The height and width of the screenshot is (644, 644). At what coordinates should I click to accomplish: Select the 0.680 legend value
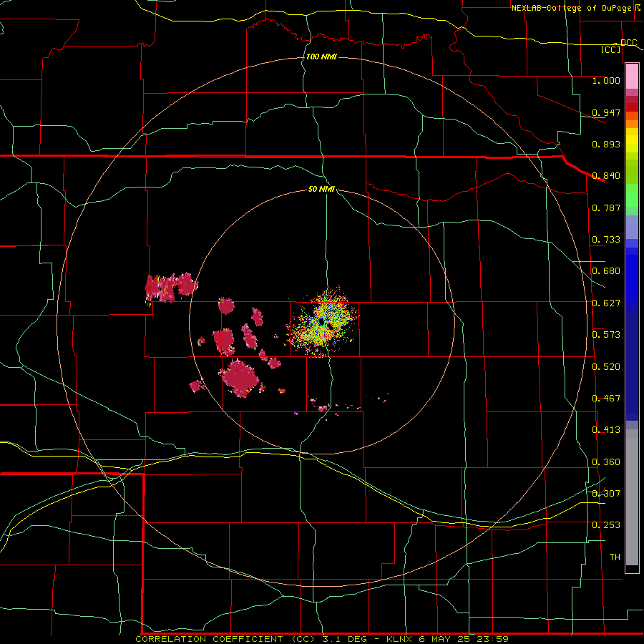[606, 271]
